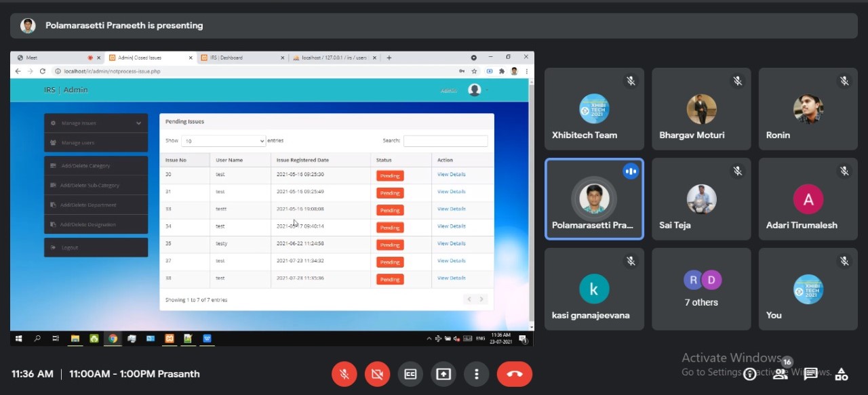Expand the Manage Issues sidebar menu
Screen dimensions: 868x395
96,123
